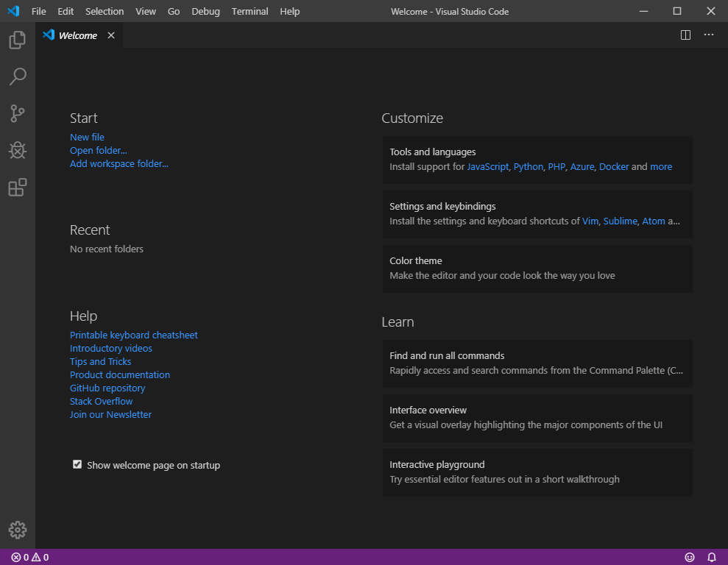This screenshot has height=565, width=728.
Task: Open the Help menu
Action: [290, 11]
